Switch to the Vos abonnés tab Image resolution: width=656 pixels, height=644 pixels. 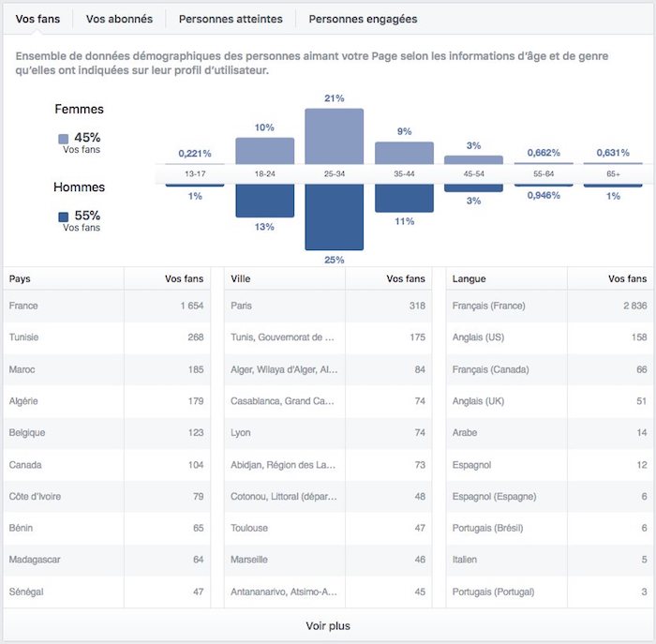(119, 19)
